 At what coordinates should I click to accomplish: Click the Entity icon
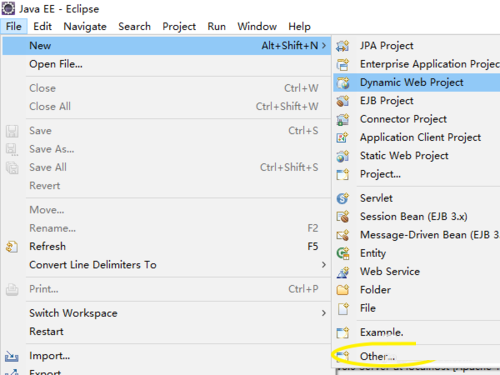(x=343, y=253)
